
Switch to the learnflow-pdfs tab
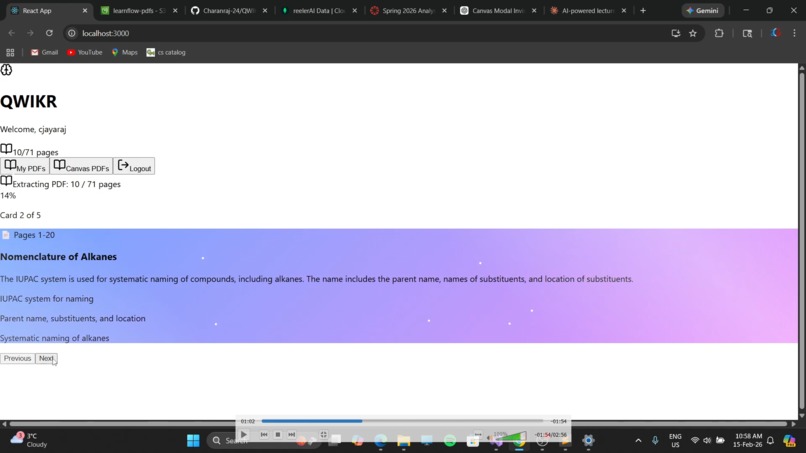(x=139, y=10)
